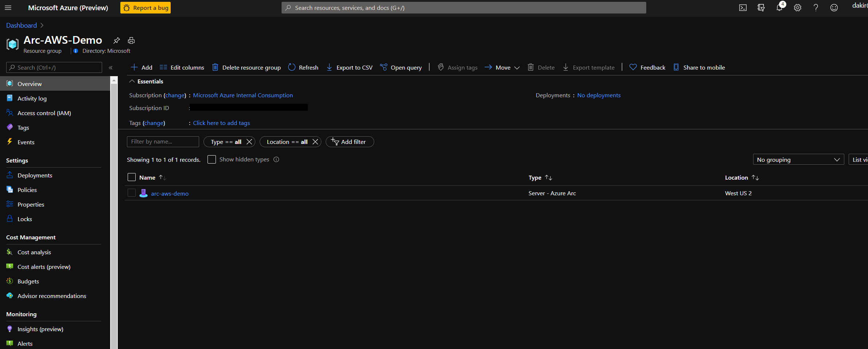Open the Help question mark

point(816,8)
